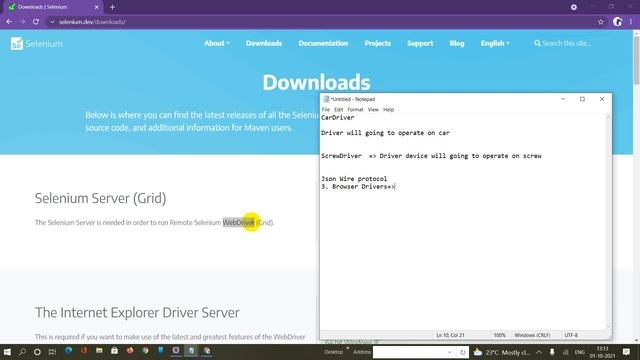Open the browser profile avatar
The image size is (640, 360).
[617, 22]
